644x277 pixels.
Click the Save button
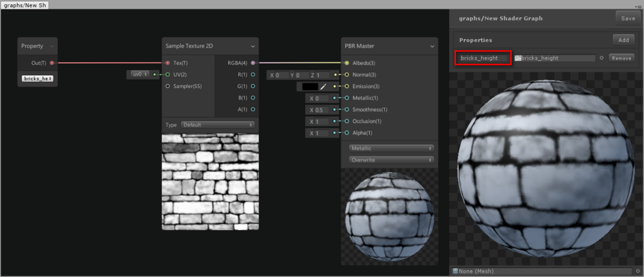coord(628,18)
